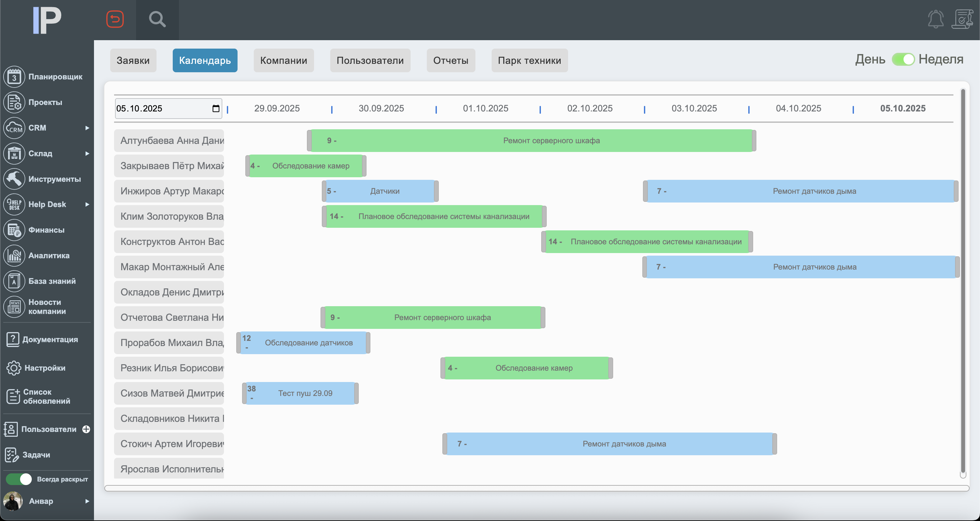Expand the CRM submenu arrow
This screenshot has width=980, height=521.
click(x=87, y=128)
